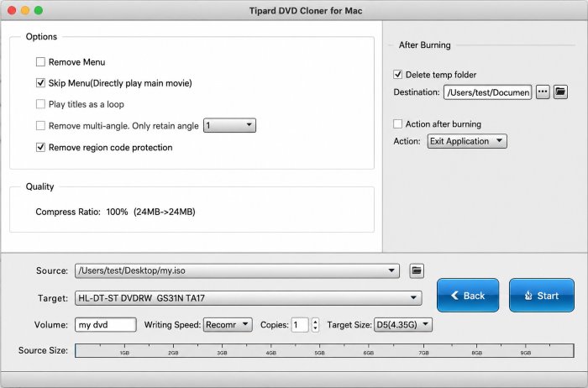Enable Action after burning checkbox
This screenshot has width=588, height=388.
coord(397,124)
